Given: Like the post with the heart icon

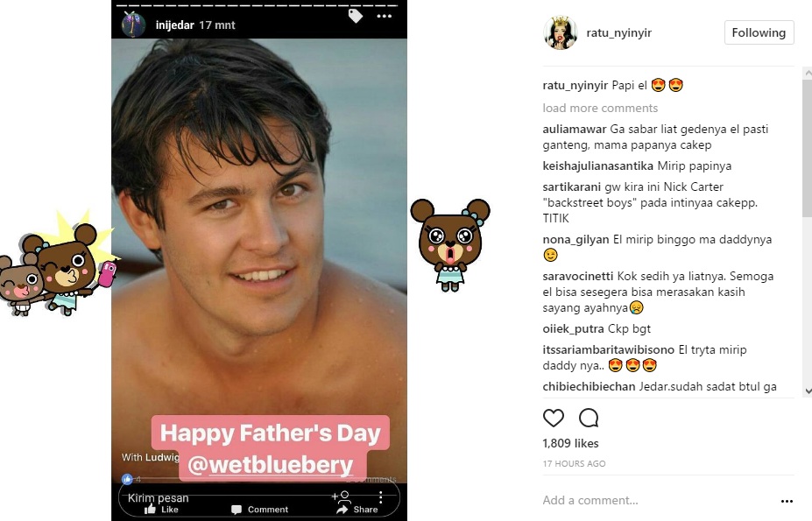Looking at the screenshot, I should click(554, 418).
